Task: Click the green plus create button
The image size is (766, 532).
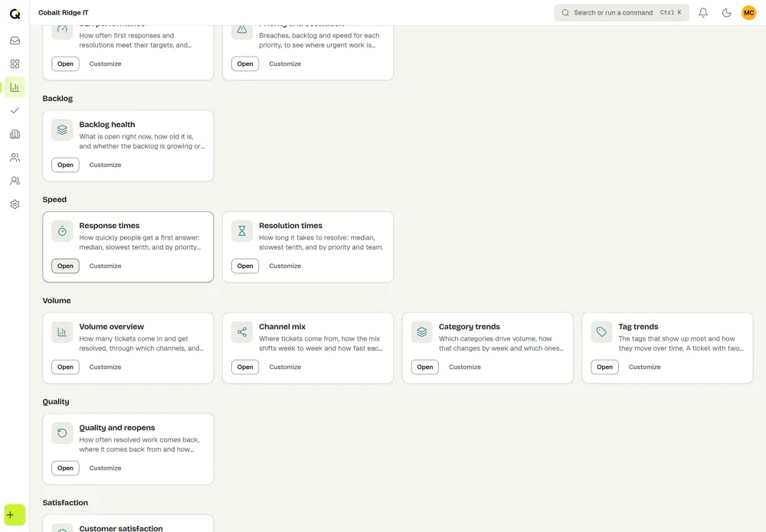Action: (15, 515)
